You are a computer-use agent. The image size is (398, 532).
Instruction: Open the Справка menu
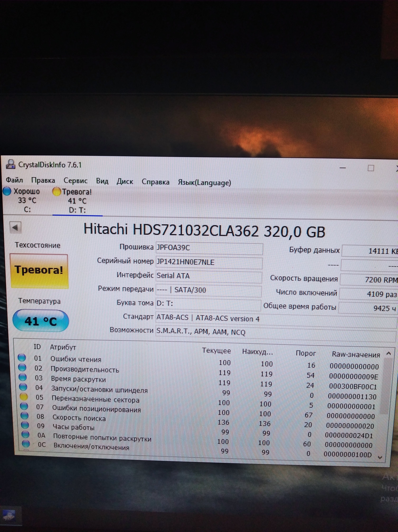coord(156,182)
